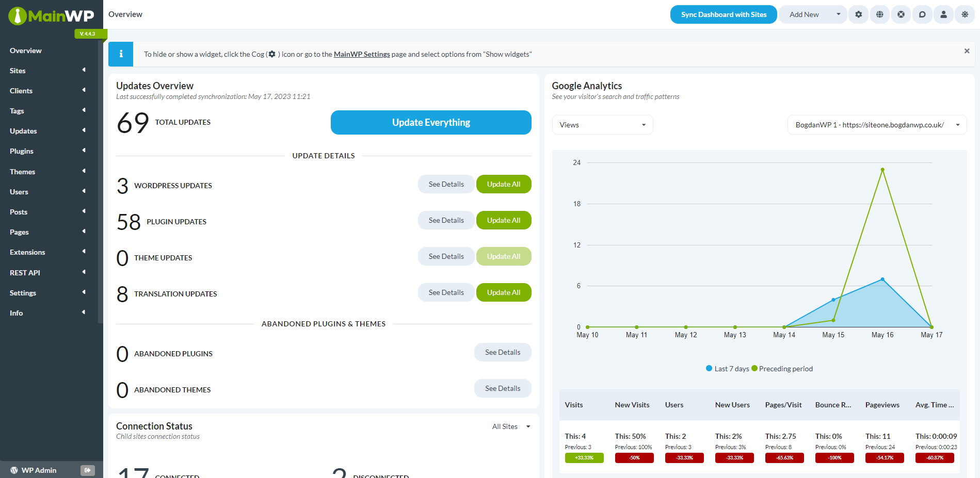Toggle the Last 7 days legend series
The width and height of the screenshot is (980, 478).
tap(728, 369)
